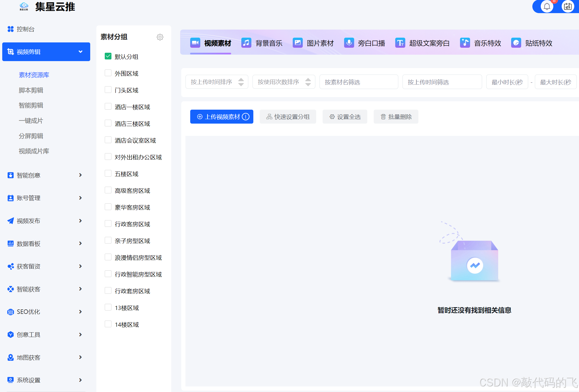
Task: Click the sticker effects icon
Action: pos(516,43)
